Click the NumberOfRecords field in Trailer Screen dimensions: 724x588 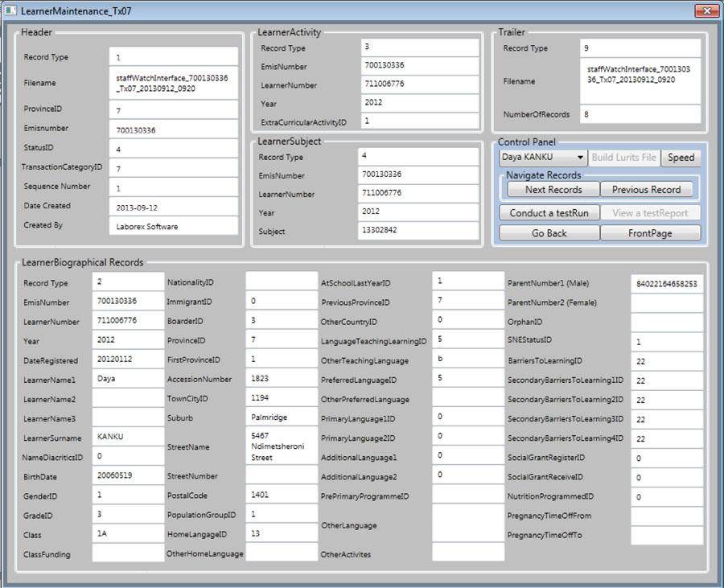(640, 114)
